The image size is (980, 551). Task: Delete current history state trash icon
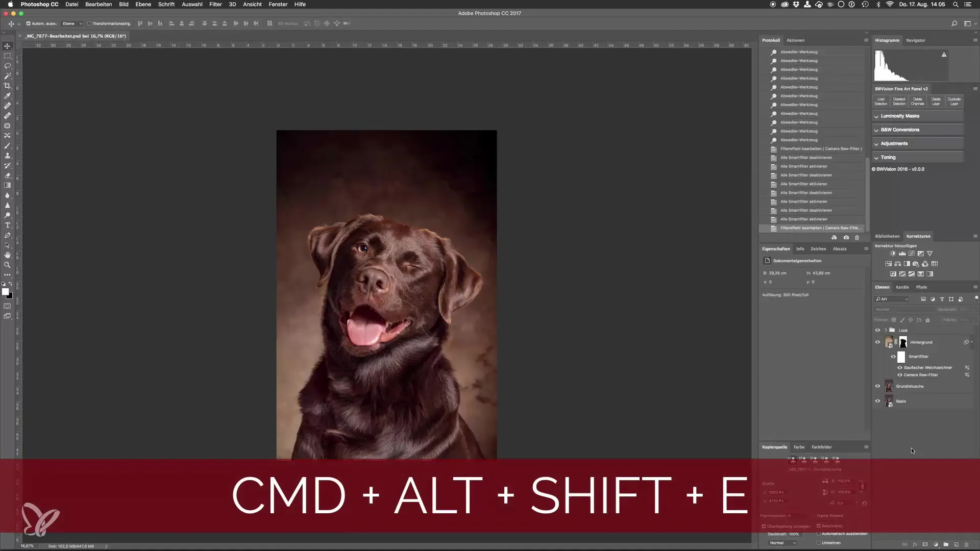[857, 238]
